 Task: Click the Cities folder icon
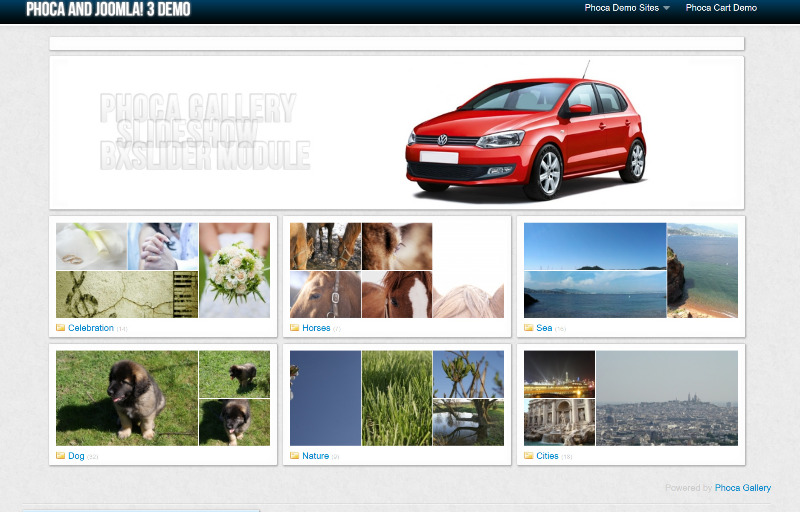point(529,455)
